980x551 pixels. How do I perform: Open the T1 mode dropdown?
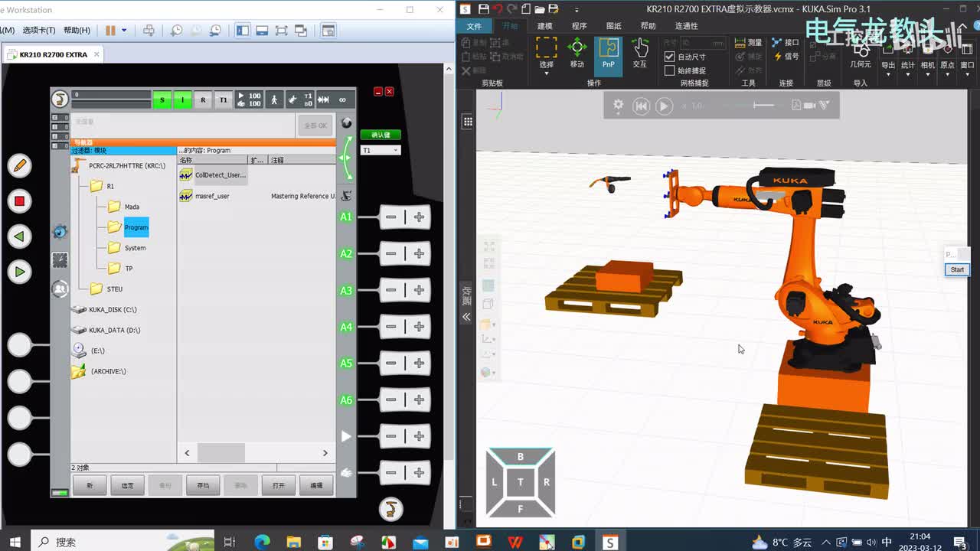[x=381, y=150]
